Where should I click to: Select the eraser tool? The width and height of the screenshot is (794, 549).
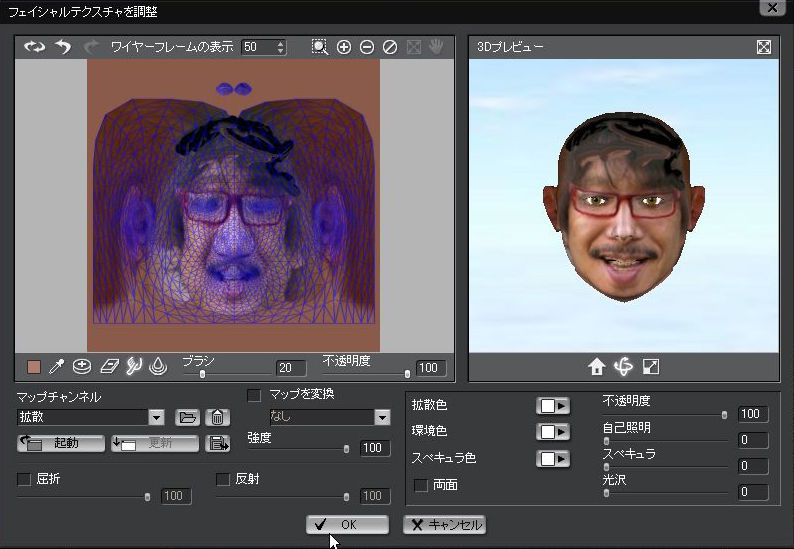[109, 367]
